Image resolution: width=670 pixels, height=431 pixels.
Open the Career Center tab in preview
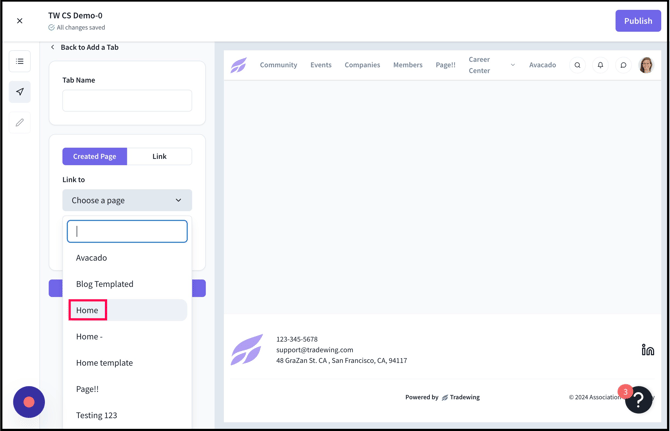479,65
